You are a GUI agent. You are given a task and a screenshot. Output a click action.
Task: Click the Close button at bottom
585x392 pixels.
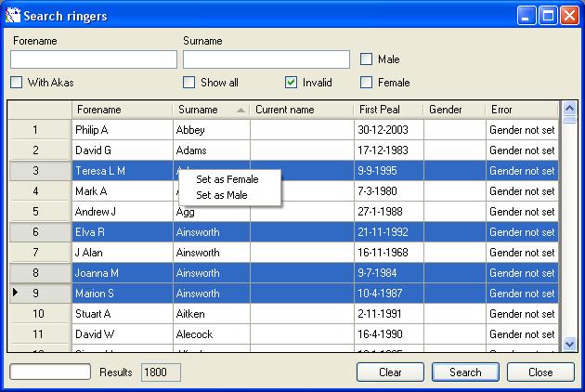(x=540, y=372)
